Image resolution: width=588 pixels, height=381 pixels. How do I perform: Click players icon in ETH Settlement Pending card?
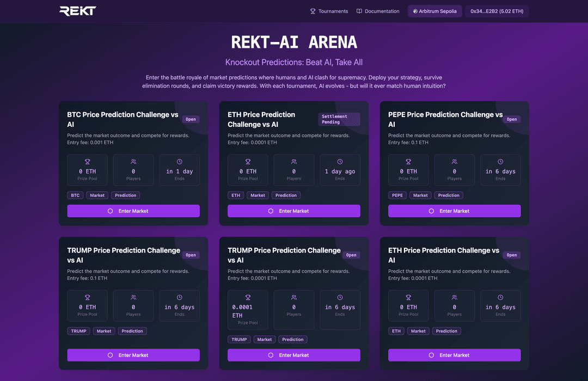[x=294, y=162]
